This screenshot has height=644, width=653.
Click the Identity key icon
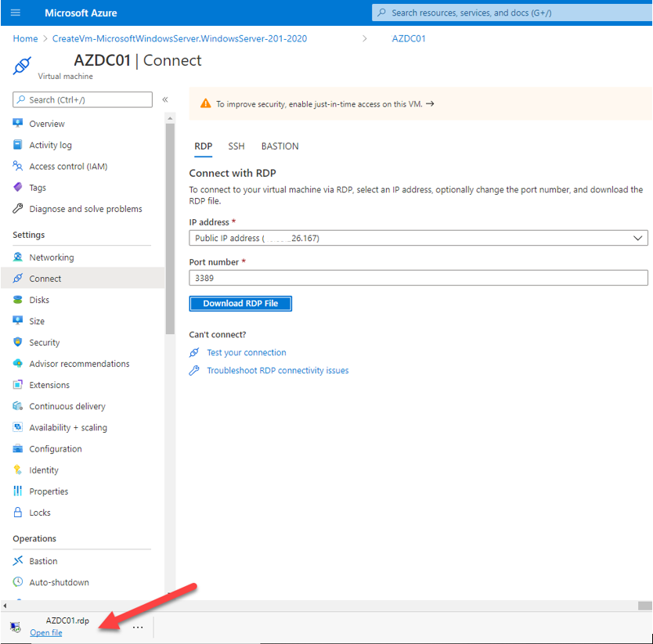[x=17, y=470]
